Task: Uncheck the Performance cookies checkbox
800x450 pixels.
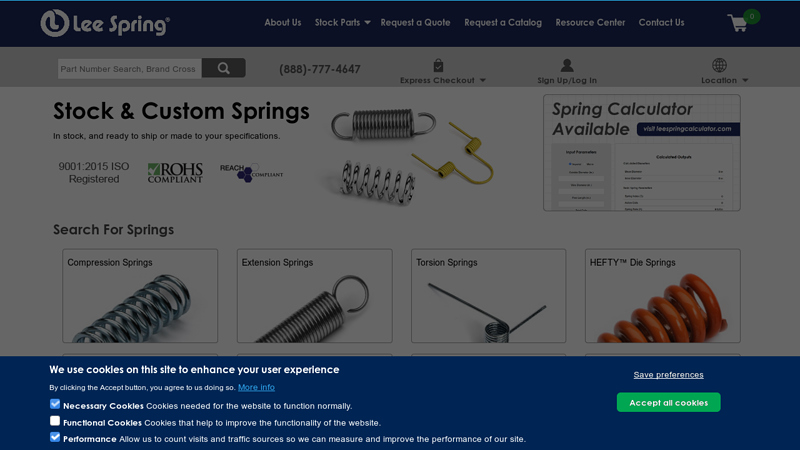Action: 55,437
